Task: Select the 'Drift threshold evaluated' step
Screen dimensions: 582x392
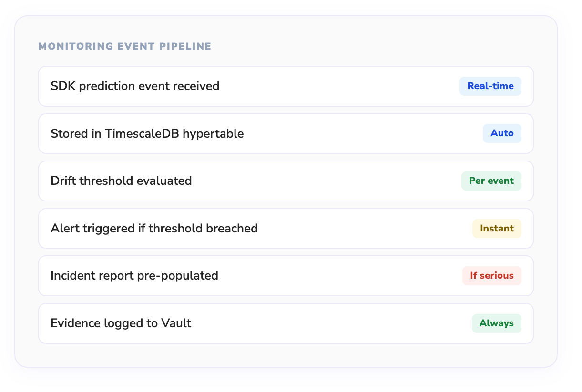Action: pos(121,181)
